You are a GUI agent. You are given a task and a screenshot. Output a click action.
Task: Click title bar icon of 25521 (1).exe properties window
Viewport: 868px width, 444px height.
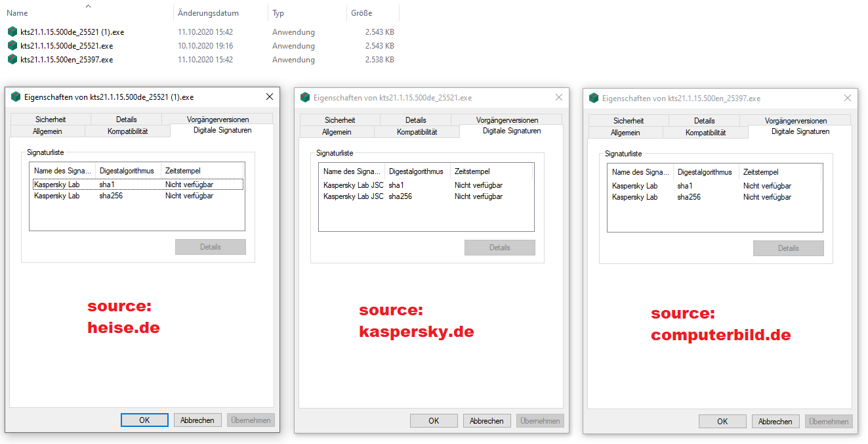coord(16,97)
